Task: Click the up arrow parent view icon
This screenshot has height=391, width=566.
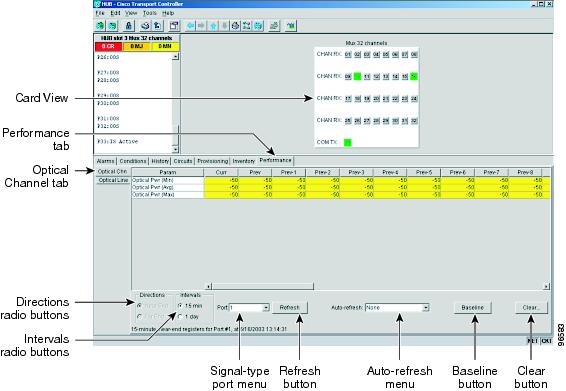Action: (x=213, y=26)
